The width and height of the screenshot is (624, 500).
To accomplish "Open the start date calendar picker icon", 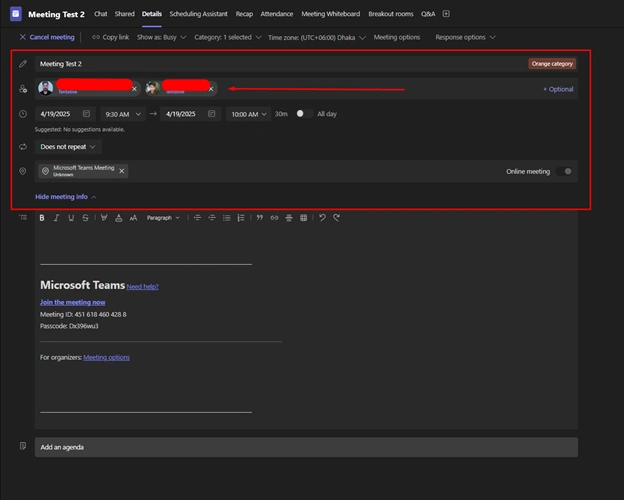I will [x=86, y=114].
